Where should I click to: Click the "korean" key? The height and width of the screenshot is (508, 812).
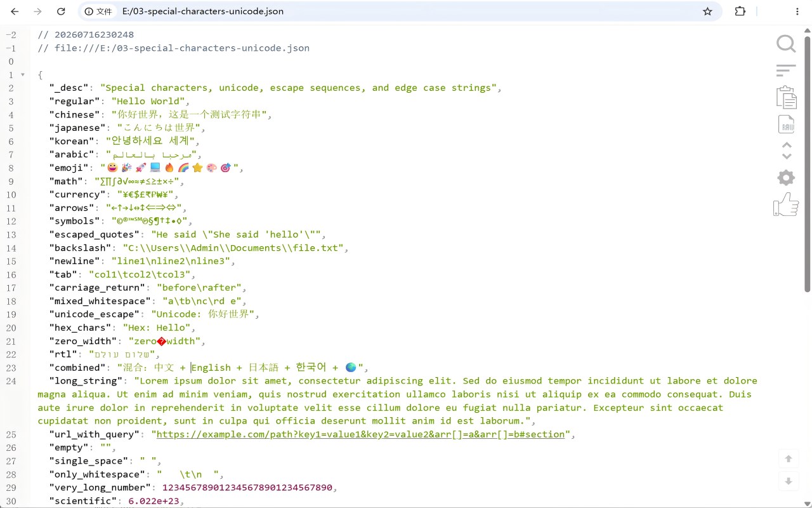click(x=72, y=141)
